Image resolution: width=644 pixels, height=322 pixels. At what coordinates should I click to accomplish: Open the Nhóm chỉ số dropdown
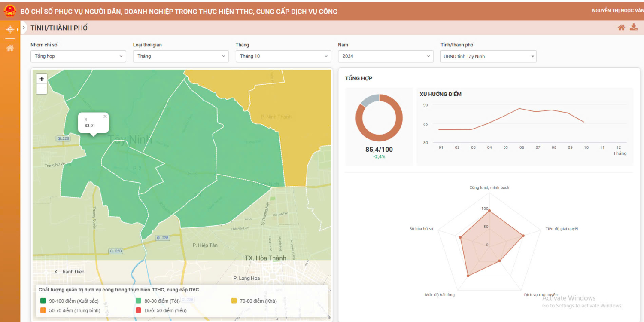[78, 56]
